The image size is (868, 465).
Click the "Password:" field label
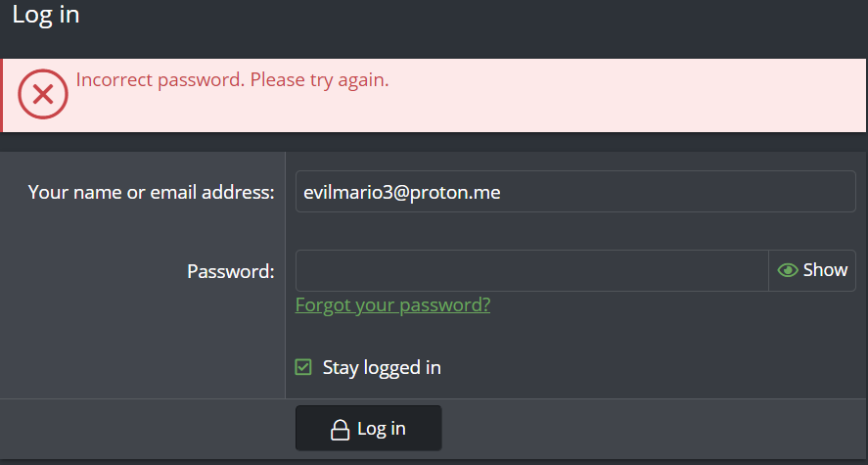(x=230, y=271)
